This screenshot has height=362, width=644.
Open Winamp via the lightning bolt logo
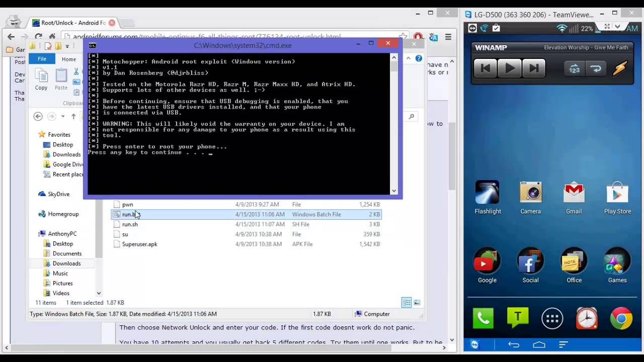pyautogui.click(x=620, y=68)
